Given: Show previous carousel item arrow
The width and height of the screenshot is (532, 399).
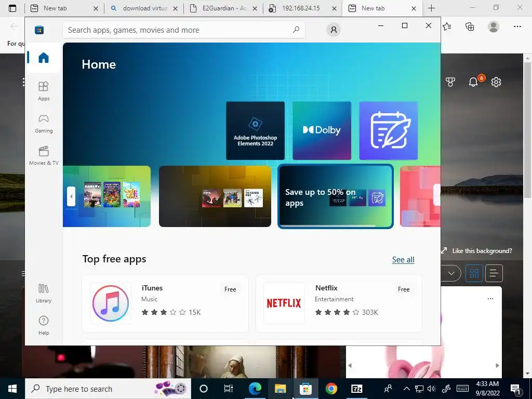Looking at the screenshot, I should 71,196.
